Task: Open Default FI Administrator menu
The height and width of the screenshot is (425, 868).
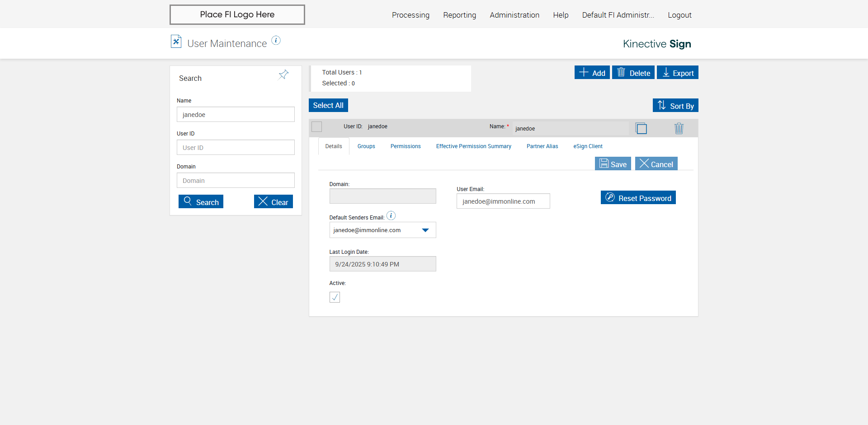Action: pyautogui.click(x=618, y=15)
